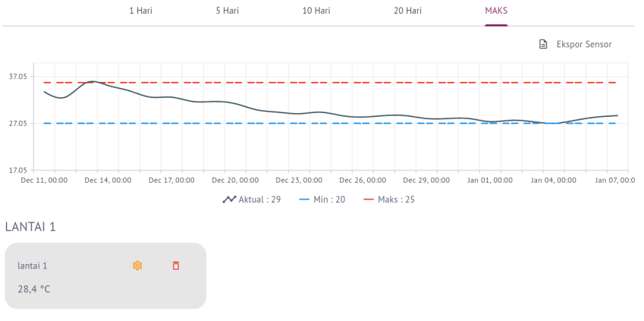Open the 10 Hari range tab
This screenshot has height=321, width=644.
tap(316, 11)
